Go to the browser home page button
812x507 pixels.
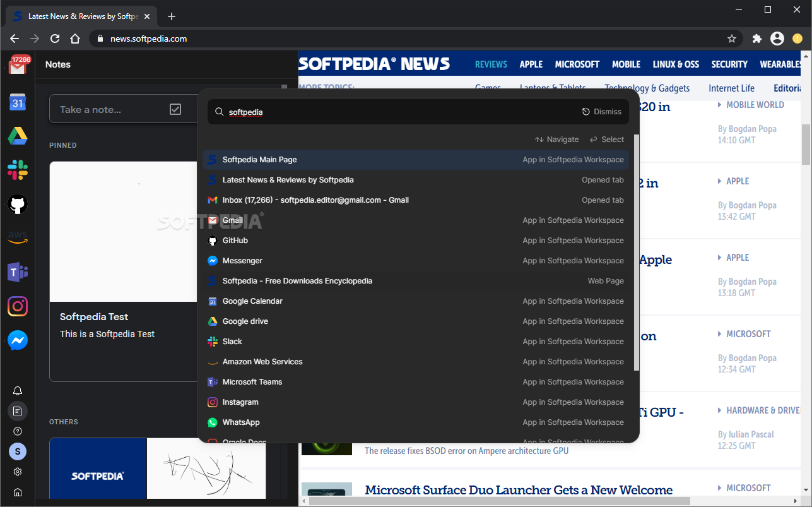(x=75, y=39)
